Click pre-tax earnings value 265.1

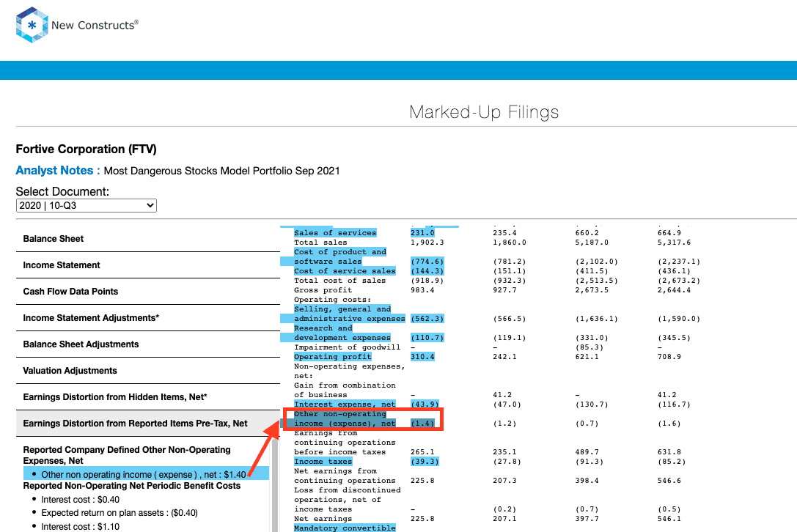(422, 451)
